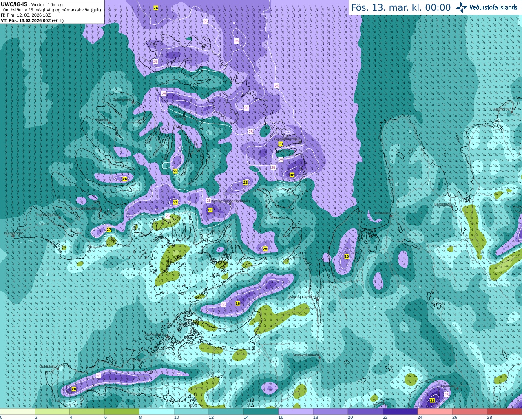This screenshot has height=420, width=522.
Task: Click the 'IT: Fim. 12. 03. 2026 18Z' line
Action: click(26, 15)
